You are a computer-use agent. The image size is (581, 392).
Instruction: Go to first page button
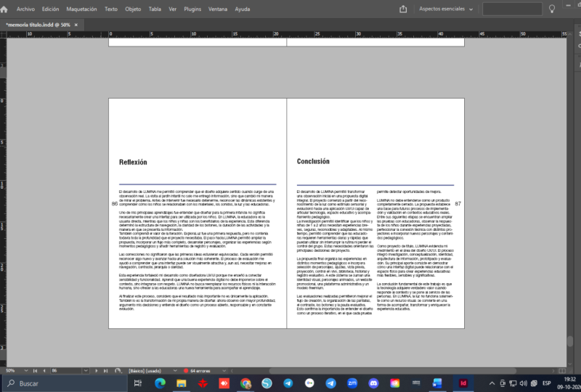coord(35,370)
